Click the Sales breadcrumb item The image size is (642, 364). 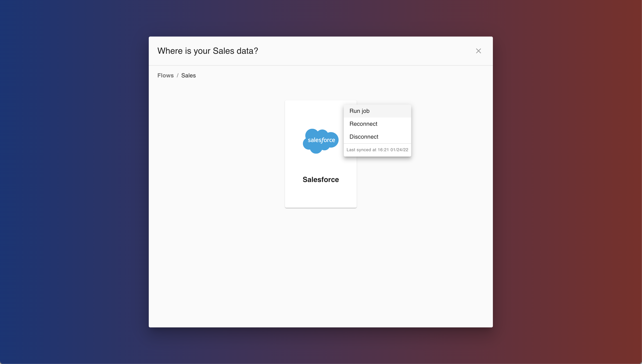pyautogui.click(x=188, y=75)
